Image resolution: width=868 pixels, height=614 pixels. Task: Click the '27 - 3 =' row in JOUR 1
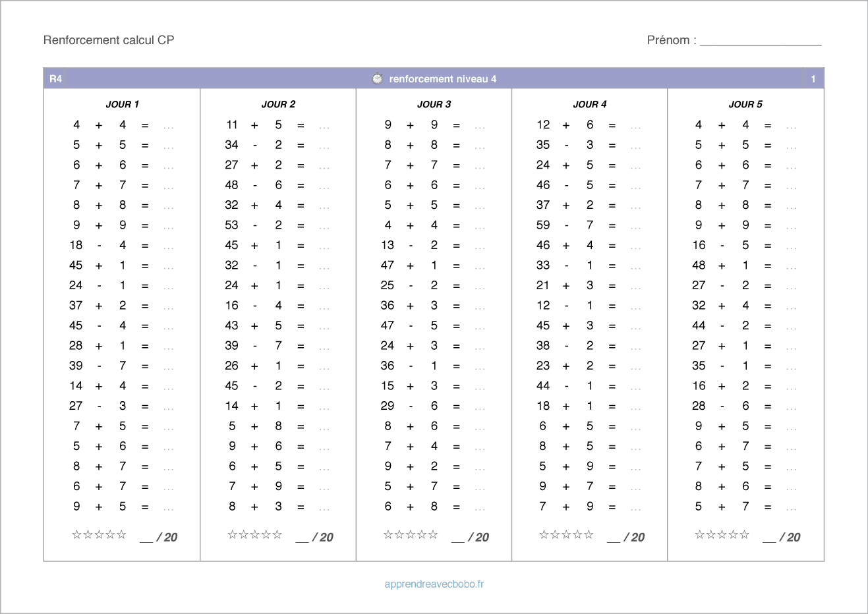point(122,406)
